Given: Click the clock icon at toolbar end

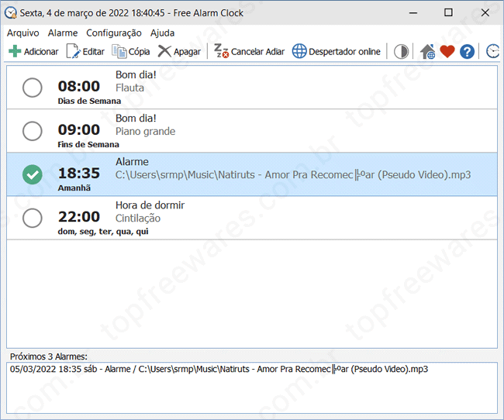Looking at the screenshot, I should 492,51.
